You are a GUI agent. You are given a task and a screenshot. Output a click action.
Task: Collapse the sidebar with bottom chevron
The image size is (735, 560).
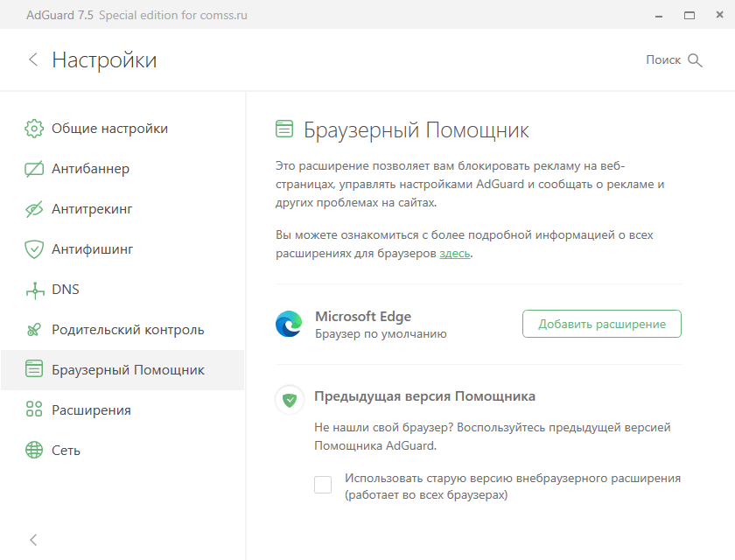coord(33,540)
